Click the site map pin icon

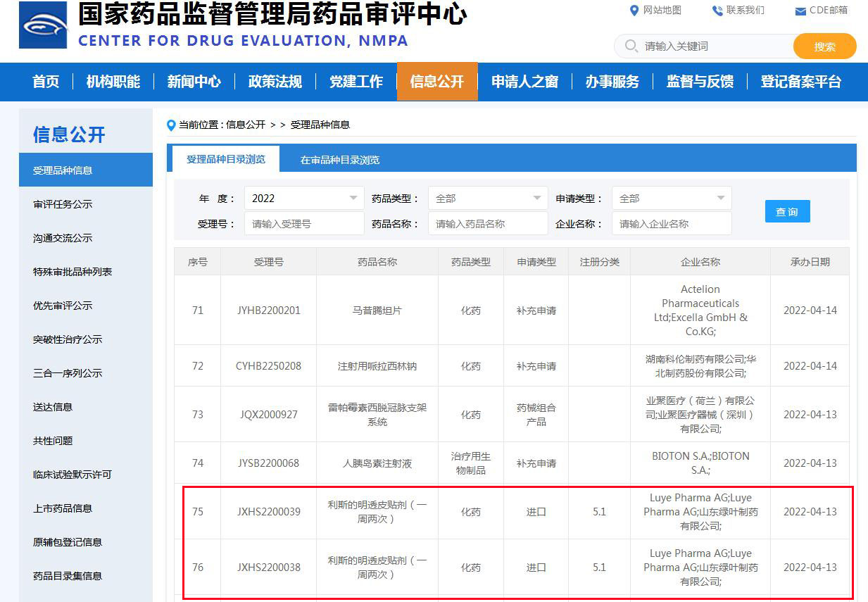pyautogui.click(x=634, y=11)
